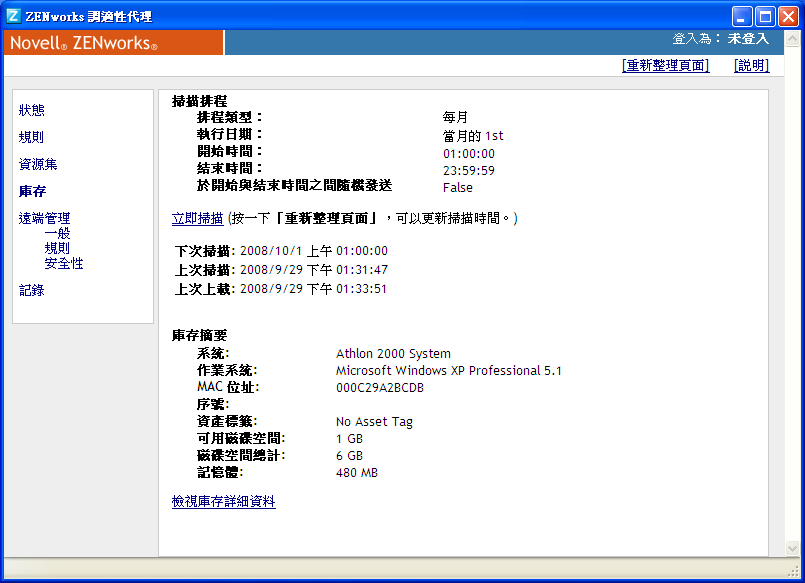This screenshot has width=805, height=583.
Task: Close the ZENworks 調適性代理 window
Action: tap(789, 16)
